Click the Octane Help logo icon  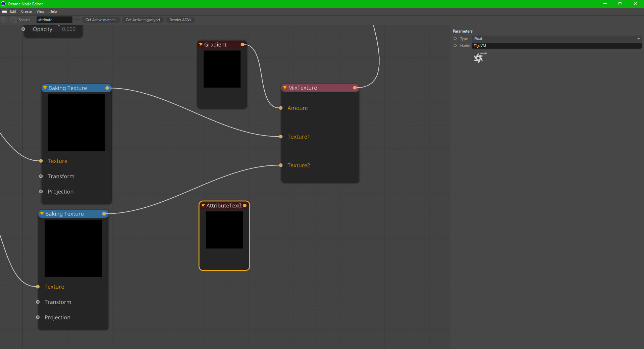(x=479, y=58)
